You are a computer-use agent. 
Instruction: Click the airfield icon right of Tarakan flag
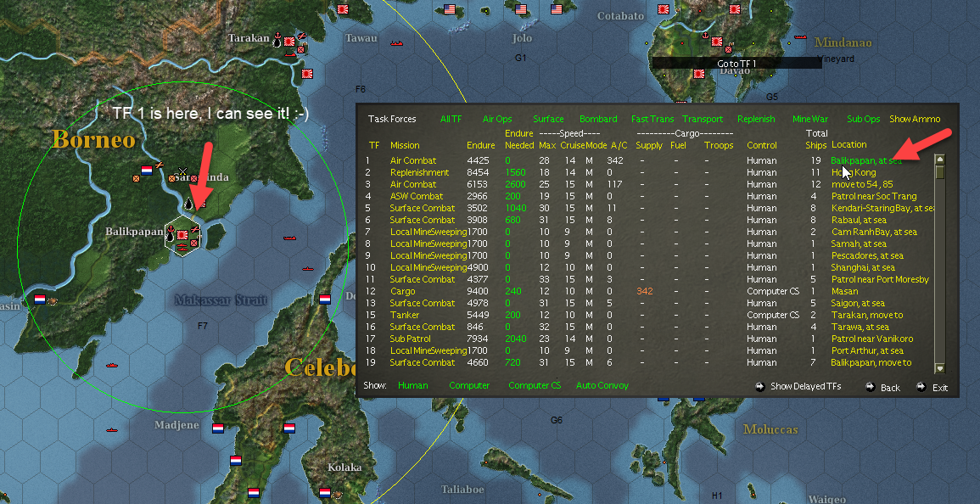point(300,36)
